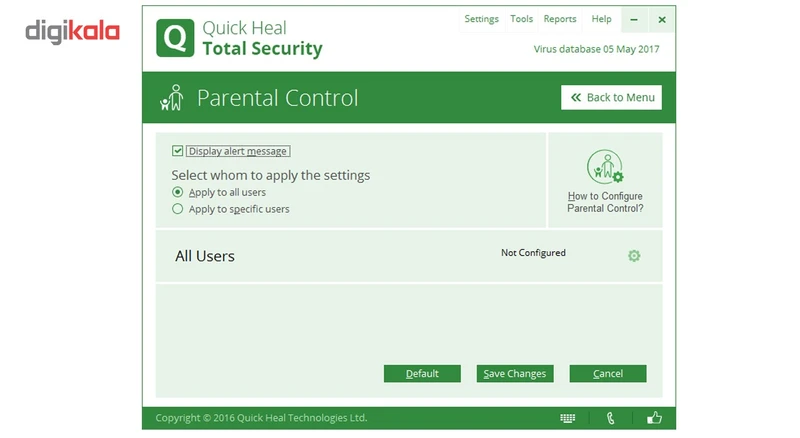Viewport: 800px width, 438px height.
Task: Open the Help menu
Action: coord(601,19)
